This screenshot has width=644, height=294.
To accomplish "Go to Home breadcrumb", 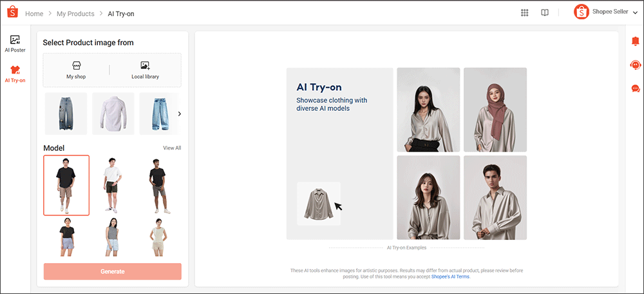I will tap(34, 14).
